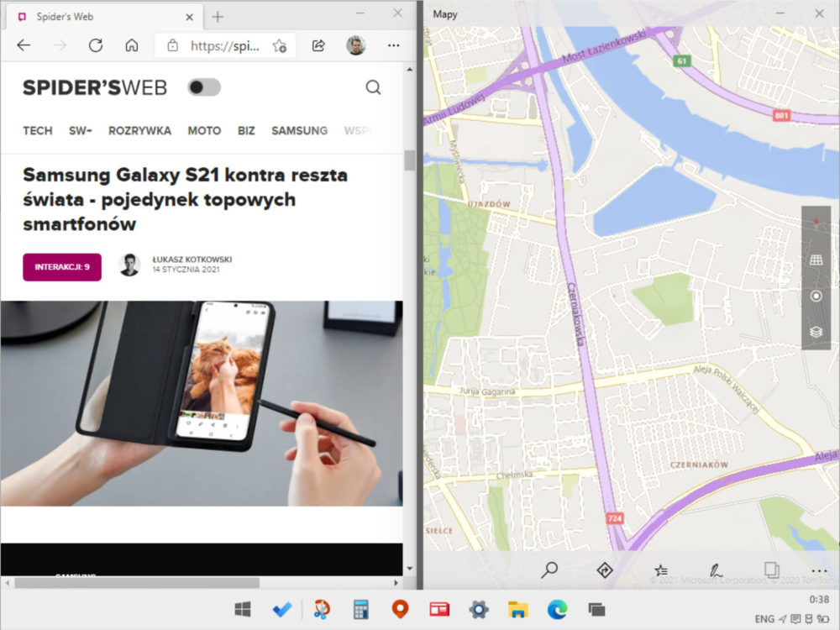Open a new browser tab

pos(218,17)
